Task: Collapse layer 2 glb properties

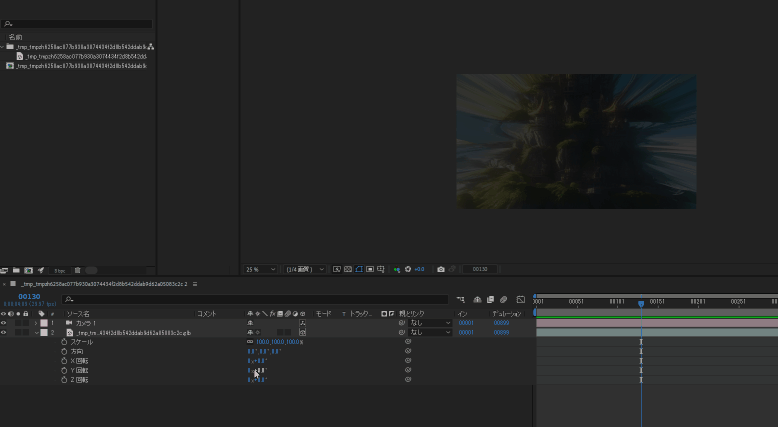Action: pos(36,332)
